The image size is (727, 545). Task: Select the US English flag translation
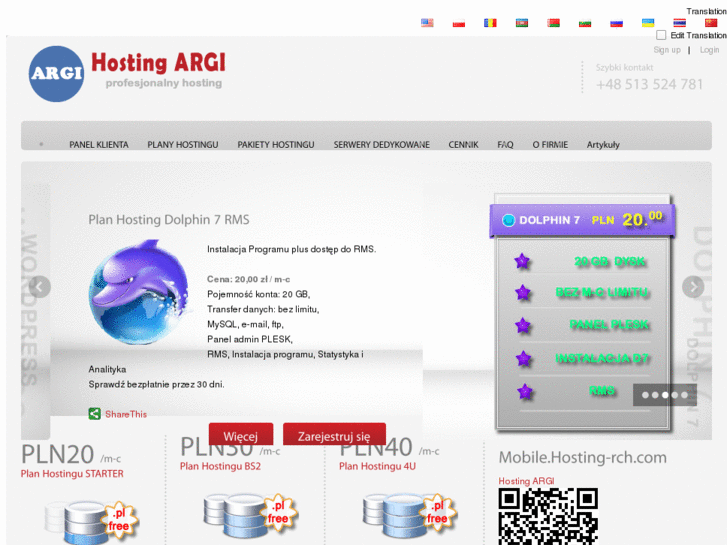point(427,23)
